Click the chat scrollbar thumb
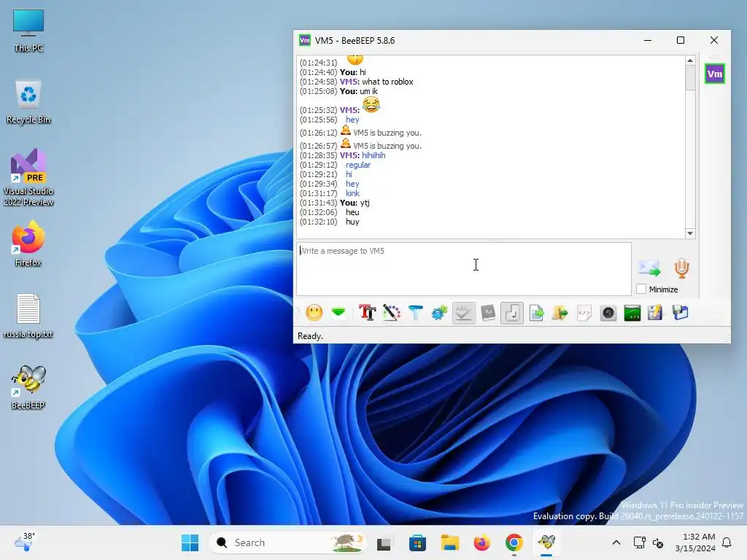The height and width of the screenshot is (560, 747). tap(690, 77)
